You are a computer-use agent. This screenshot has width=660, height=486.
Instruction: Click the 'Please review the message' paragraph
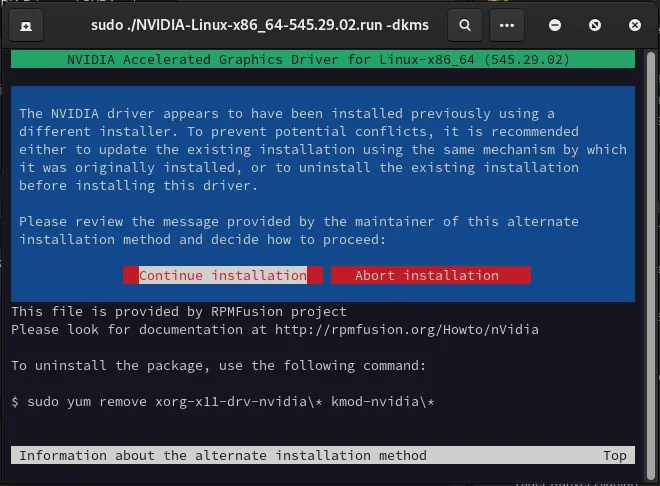299,231
